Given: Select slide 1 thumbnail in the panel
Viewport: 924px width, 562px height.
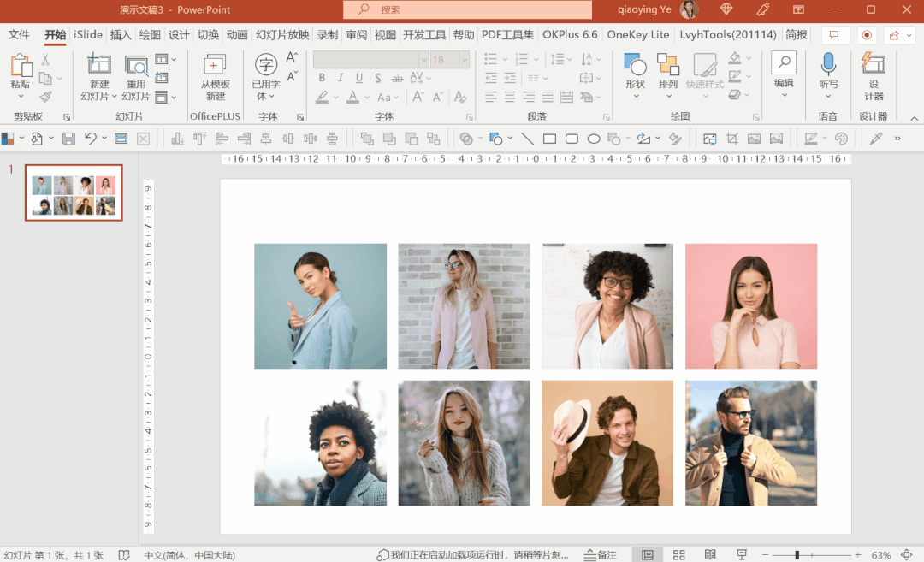Looking at the screenshot, I should (x=74, y=192).
